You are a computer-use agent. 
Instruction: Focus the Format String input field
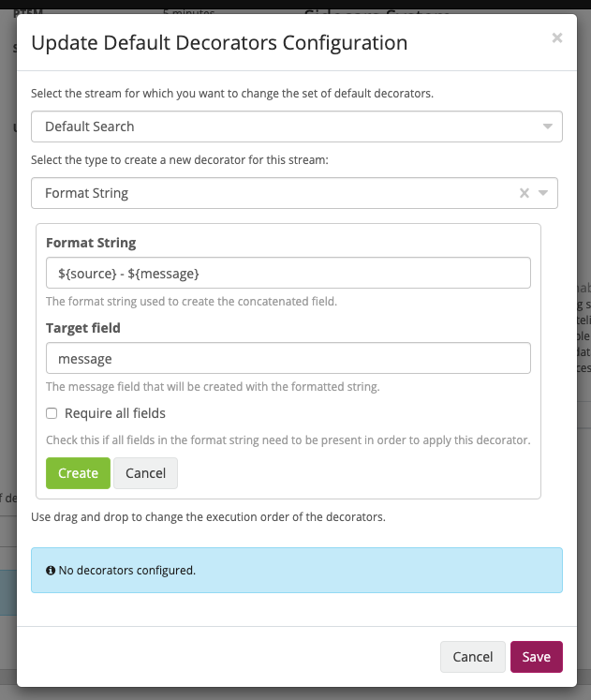click(x=288, y=273)
